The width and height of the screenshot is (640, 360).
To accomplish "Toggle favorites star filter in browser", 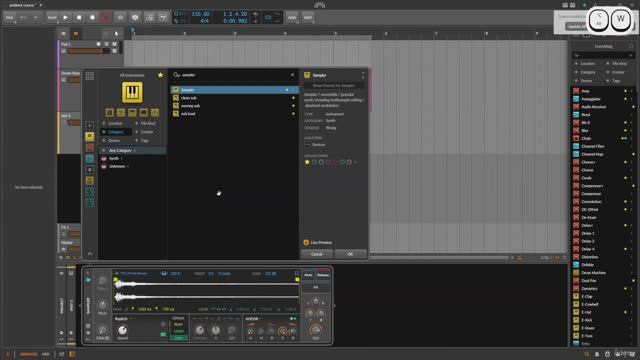I will point(160,75).
